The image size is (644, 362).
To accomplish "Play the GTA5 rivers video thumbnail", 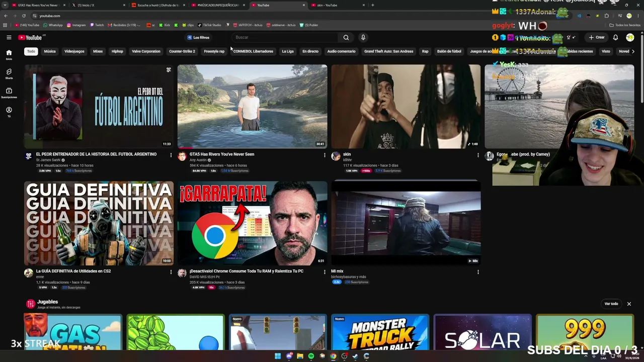I will [252, 107].
